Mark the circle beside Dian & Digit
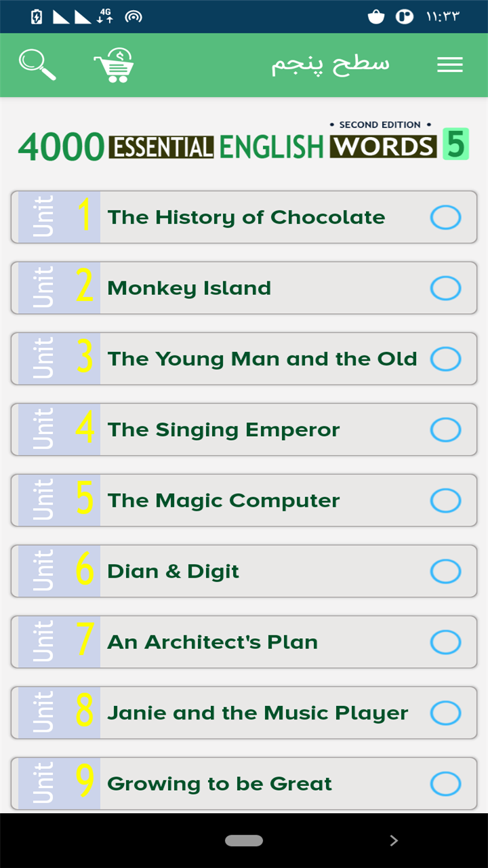Image resolution: width=488 pixels, height=868 pixels. point(446,572)
